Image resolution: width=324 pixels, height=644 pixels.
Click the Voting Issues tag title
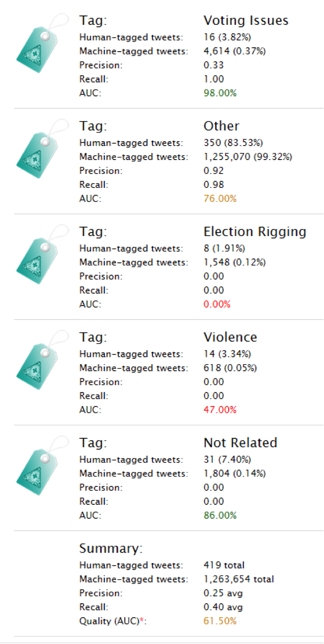point(246,20)
